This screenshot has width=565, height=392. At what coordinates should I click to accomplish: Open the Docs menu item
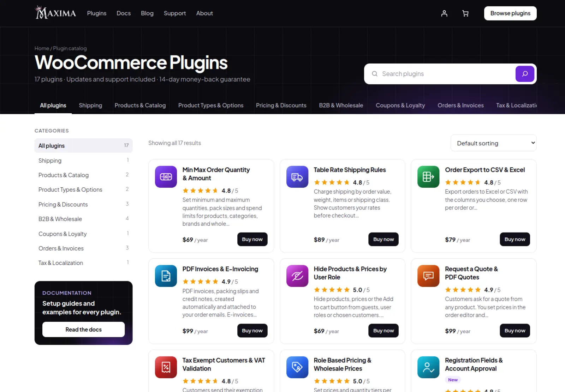[x=124, y=13]
